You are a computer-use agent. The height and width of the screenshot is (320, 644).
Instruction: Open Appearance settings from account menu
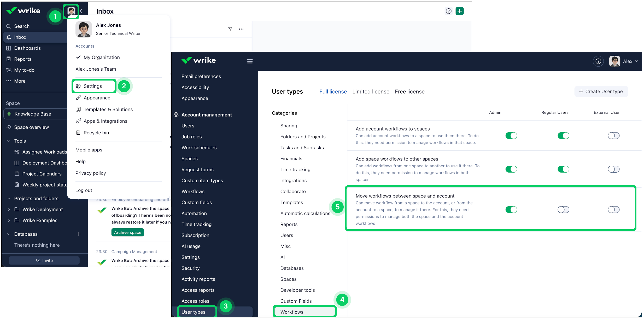[x=97, y=98]
